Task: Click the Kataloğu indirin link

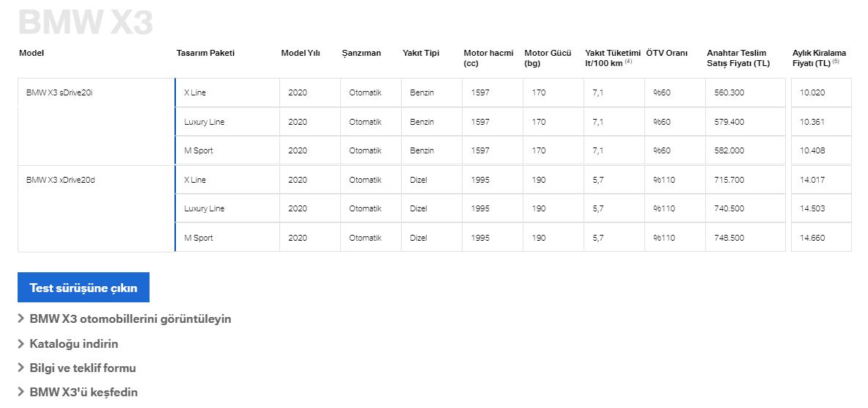Action: (73, 343)
